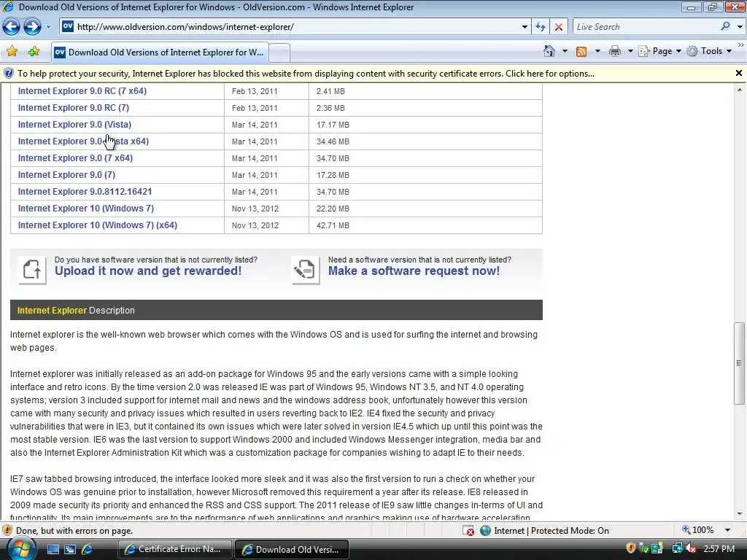Open the zoom level dropdown arrow
This screenshot has width=747, height=560.
(x=727, y=531)
